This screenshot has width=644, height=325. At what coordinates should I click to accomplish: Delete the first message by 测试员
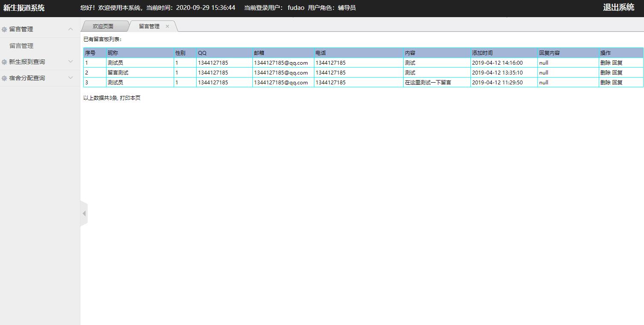click(605, 63)
